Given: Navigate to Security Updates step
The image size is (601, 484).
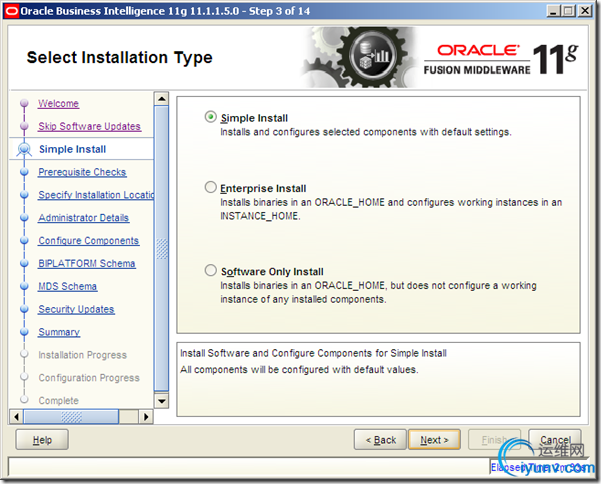Looking at the screenshot, I should [76, 309].
